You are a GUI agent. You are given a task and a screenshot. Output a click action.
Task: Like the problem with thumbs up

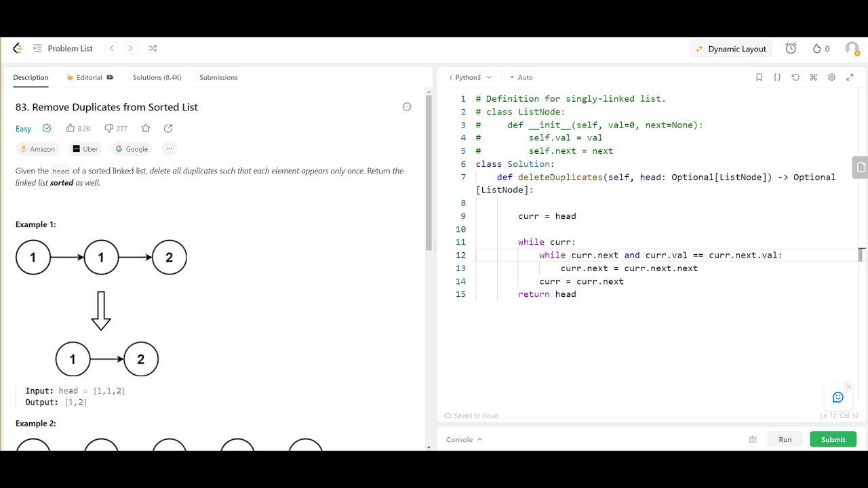click(78, 128)
